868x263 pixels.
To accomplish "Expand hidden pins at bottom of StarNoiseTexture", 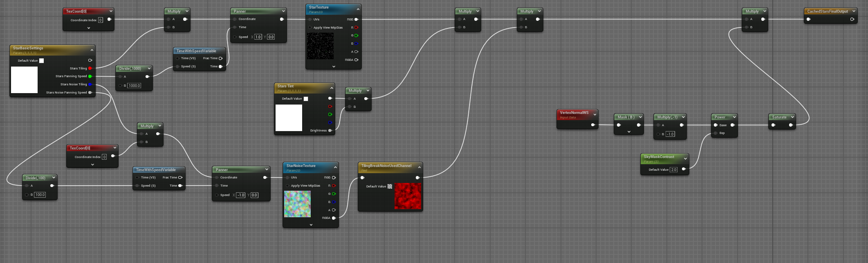I will click(311, 225).
